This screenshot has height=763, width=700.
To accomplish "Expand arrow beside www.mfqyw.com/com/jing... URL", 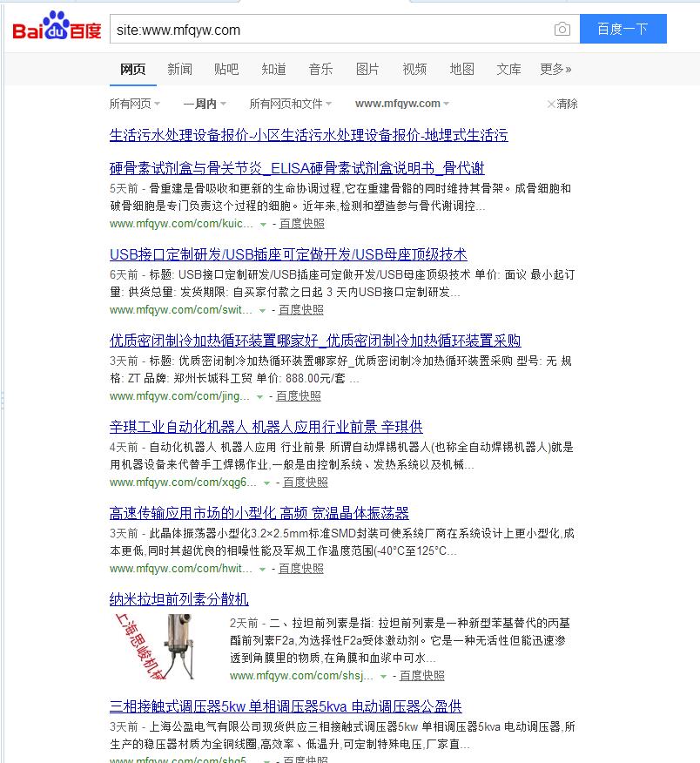I will 259,396.
